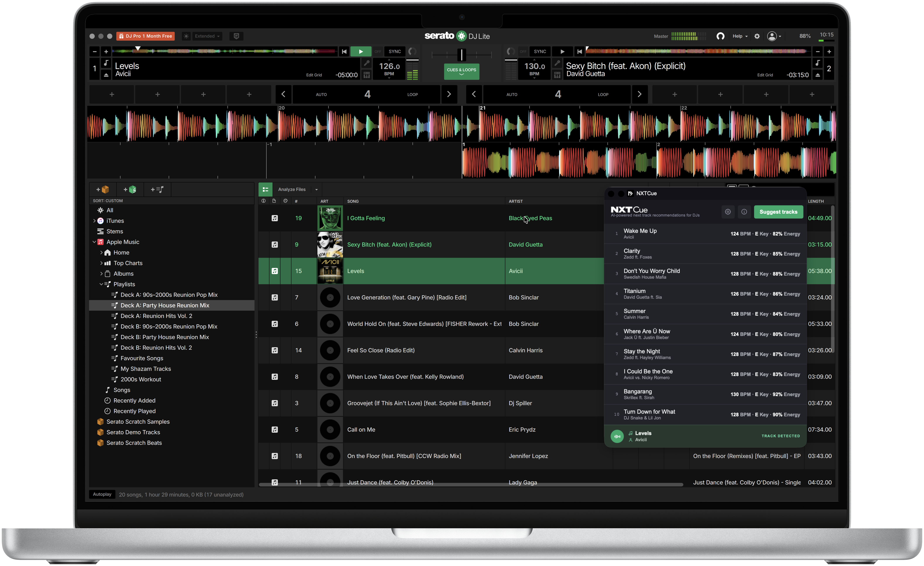Click the add playlist icon
Viewport: 924px width, 566px height.
(157, 189)
